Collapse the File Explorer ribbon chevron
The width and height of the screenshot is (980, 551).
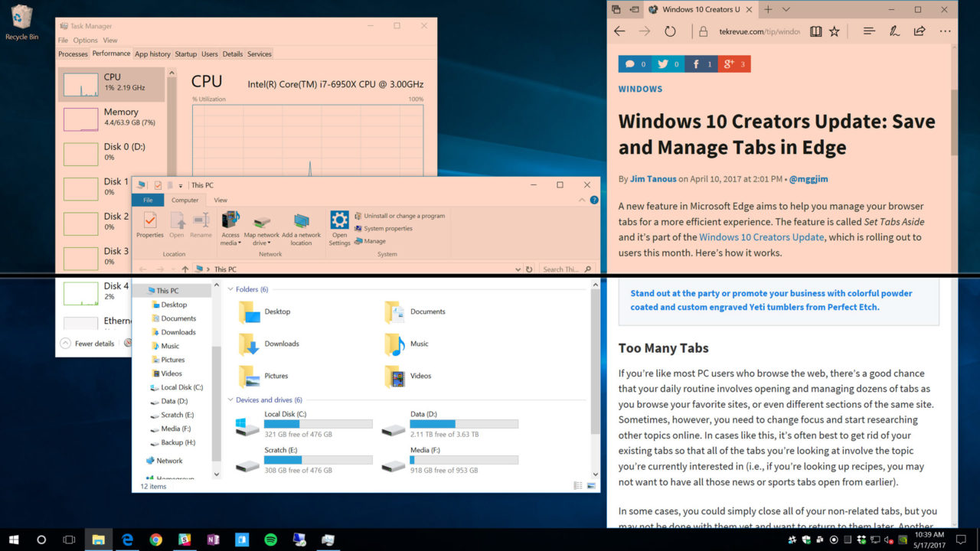coord(582,200)
